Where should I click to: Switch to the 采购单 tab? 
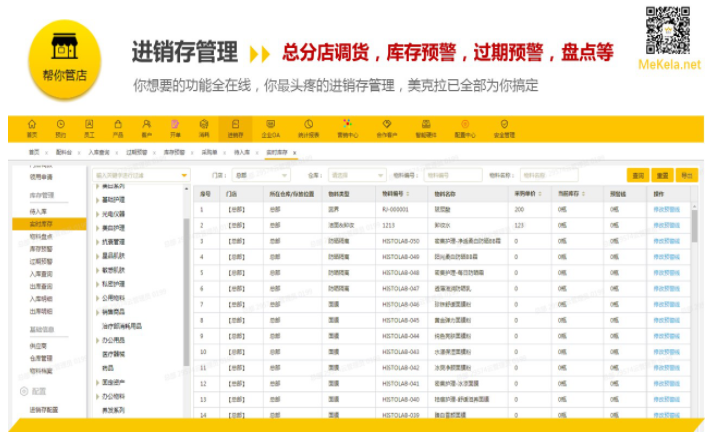pos(209,152)
